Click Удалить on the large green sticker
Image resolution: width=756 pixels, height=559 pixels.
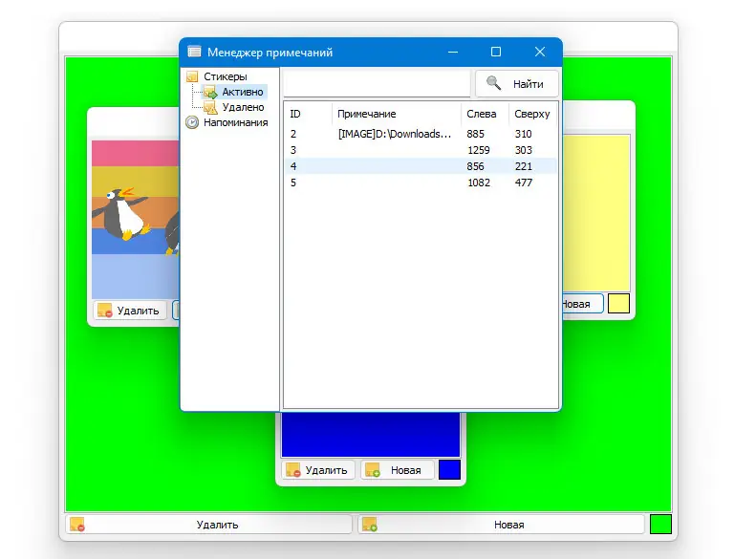208,525
